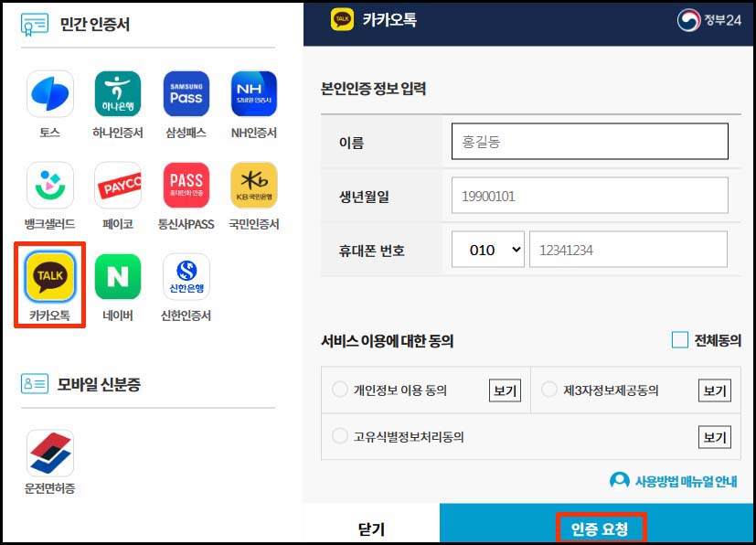Click the 서비스 이용에 대한 동의 heading
756x545 pixels.
tap(388, 340)
